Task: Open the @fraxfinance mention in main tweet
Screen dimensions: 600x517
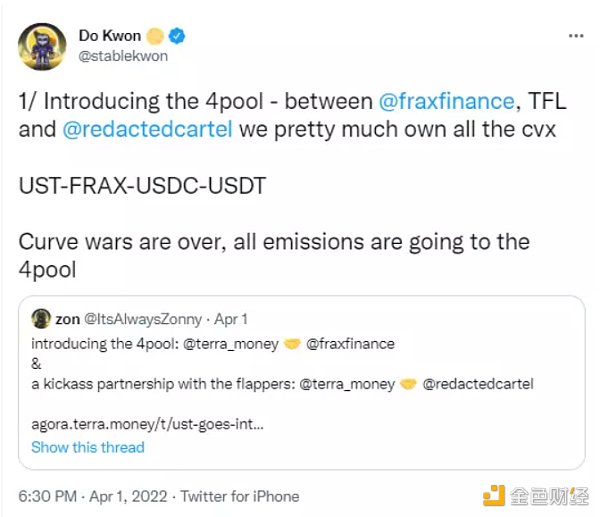Action: point(444,101)
